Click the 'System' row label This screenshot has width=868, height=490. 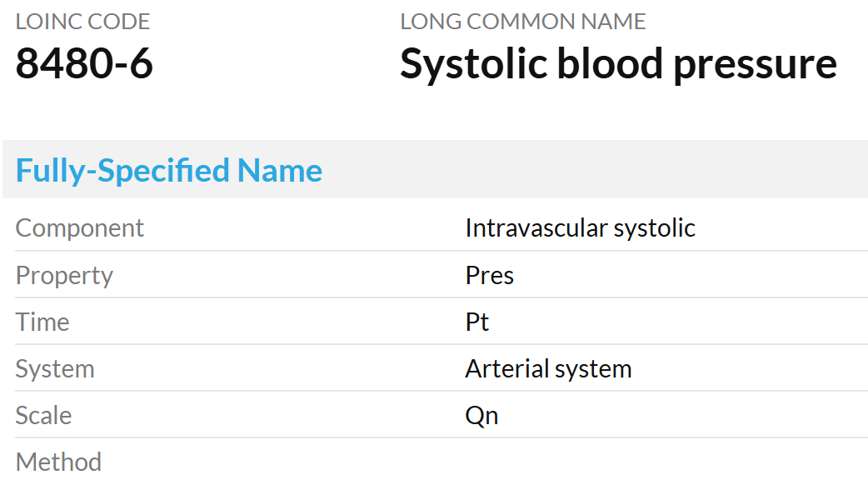[55, 368]
